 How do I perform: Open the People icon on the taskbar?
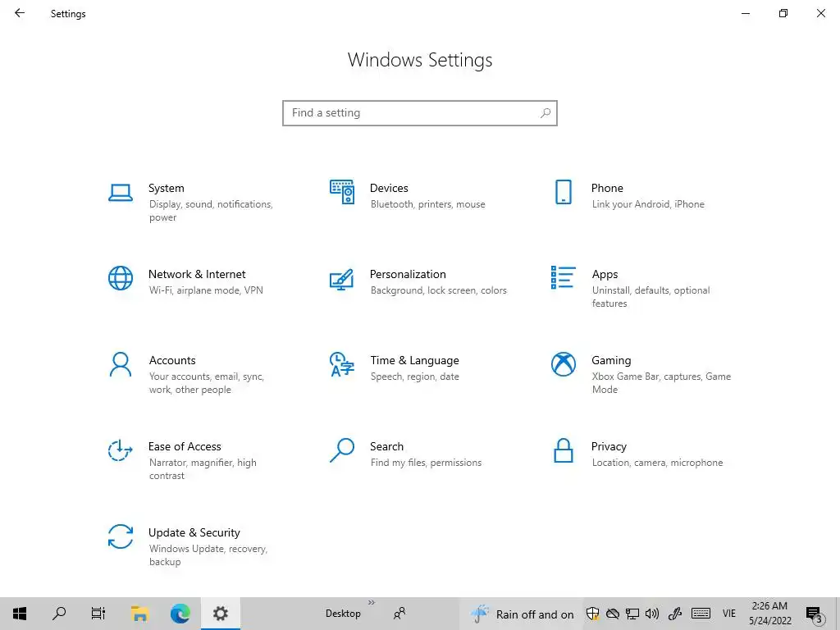pos(399,614)
